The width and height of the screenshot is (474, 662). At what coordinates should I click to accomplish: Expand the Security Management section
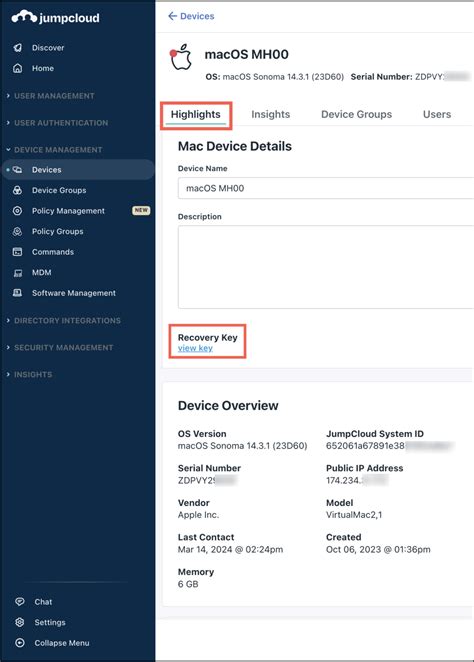tap(60, 347)
